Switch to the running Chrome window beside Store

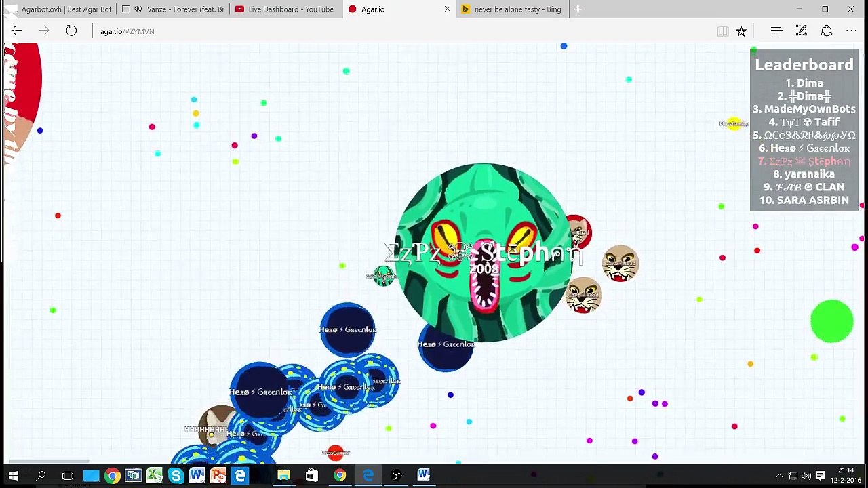point(340,476)
